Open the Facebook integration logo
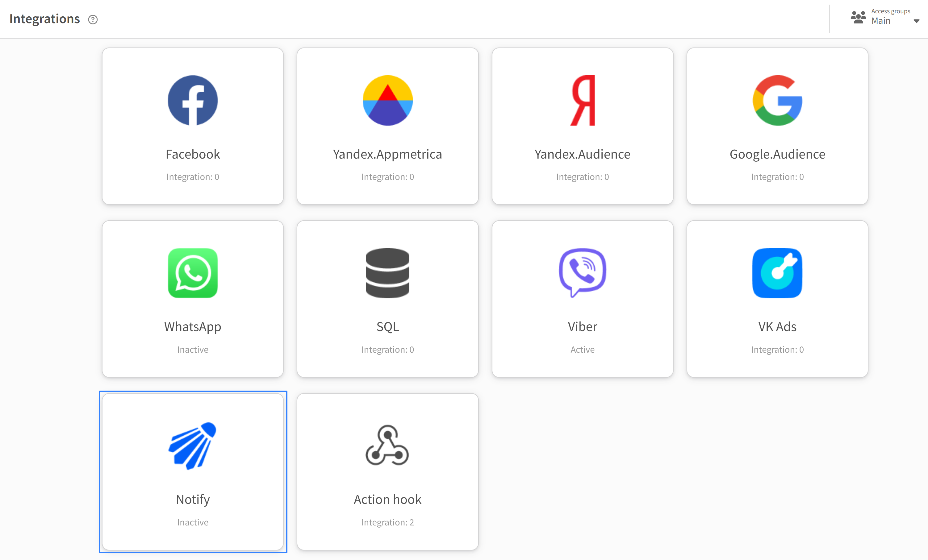This screenshot has height=560, width=928. [192, 101]
